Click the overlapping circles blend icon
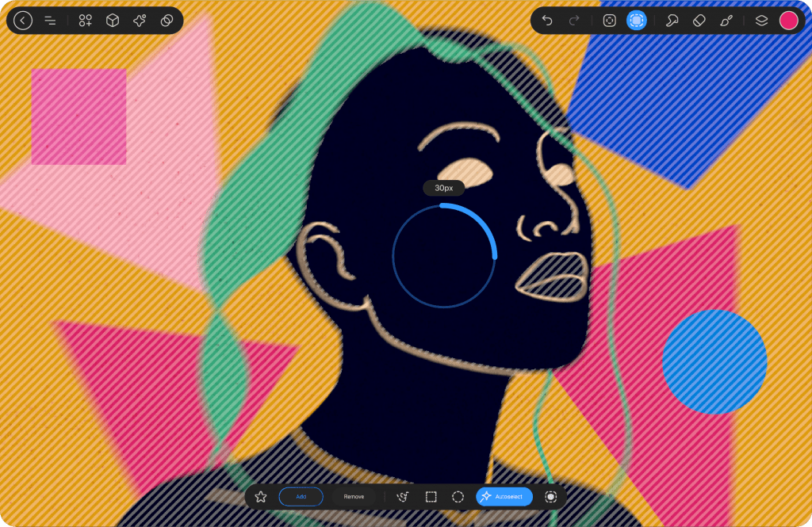 (x=167, y=21)
